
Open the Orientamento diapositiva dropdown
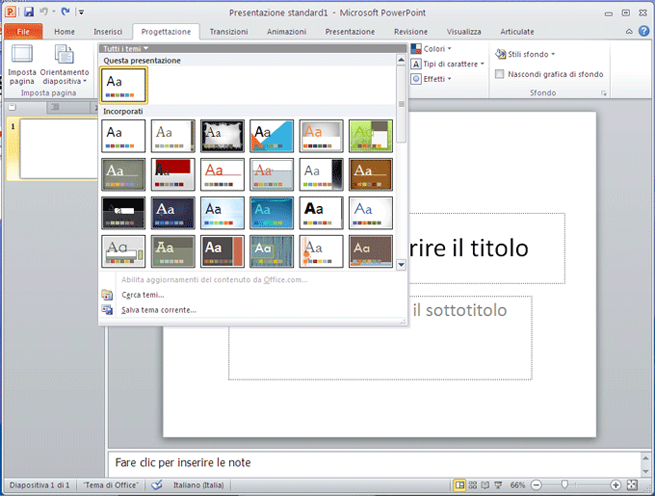(x=64, y=64)
